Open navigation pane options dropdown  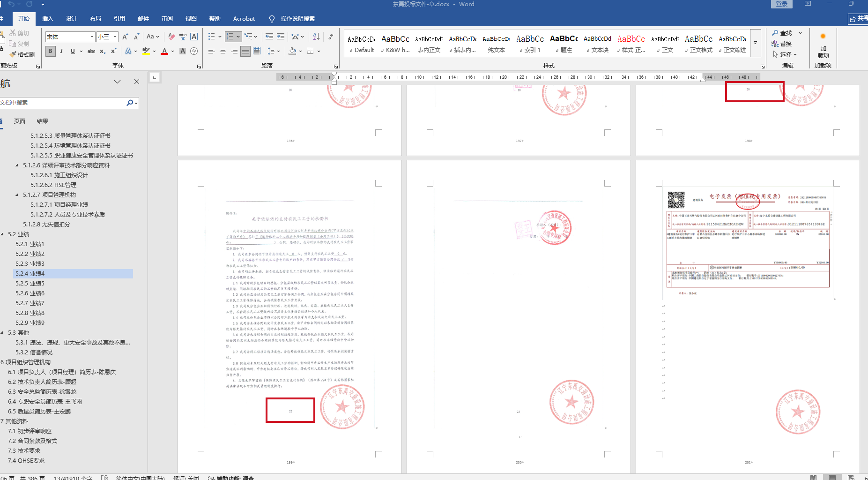[117, 82]
